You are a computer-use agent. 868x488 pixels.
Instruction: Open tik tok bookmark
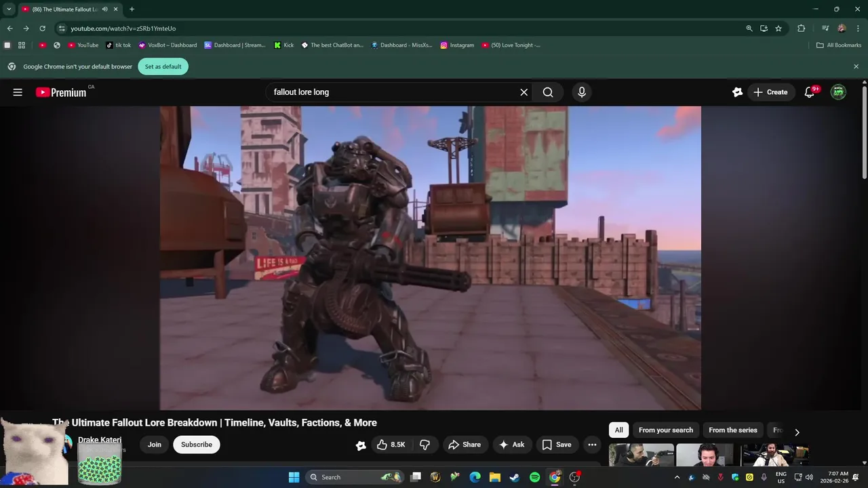pyautogui.click(x=119, y=45)
